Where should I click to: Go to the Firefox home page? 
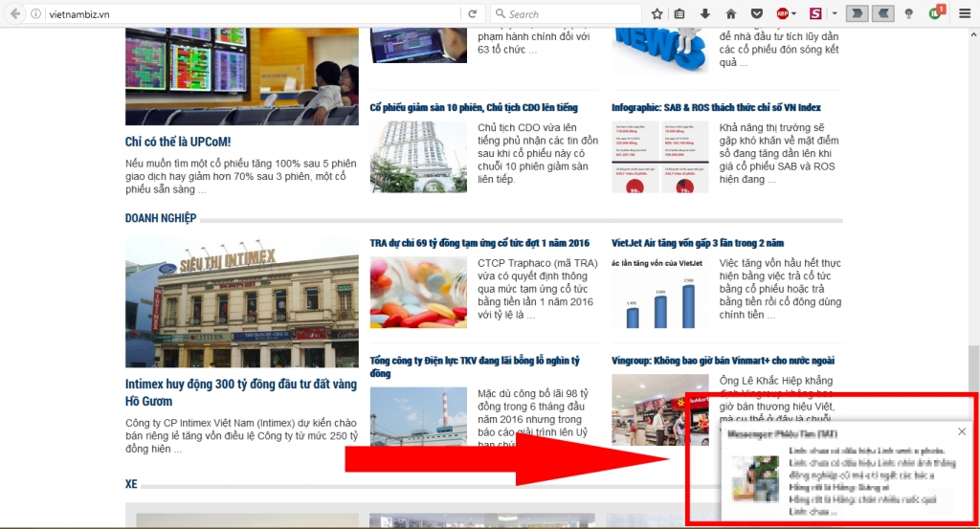pyautogui.click(x=730, y=13)
